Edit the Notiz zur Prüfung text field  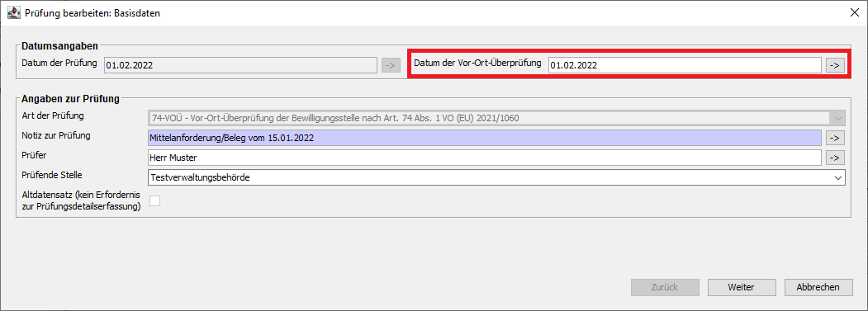click(x=484, y=138)
